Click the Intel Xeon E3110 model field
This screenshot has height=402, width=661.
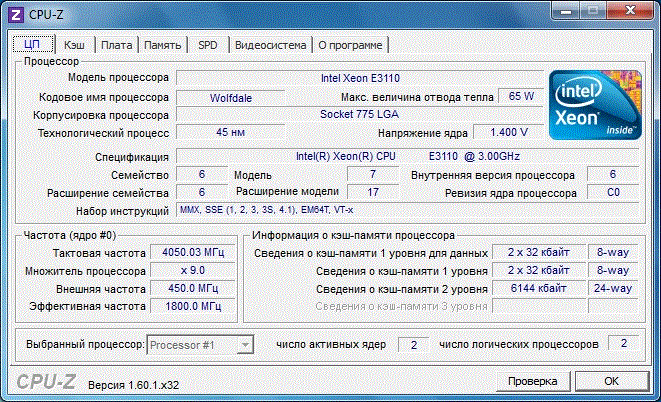[x=358, y=77]
